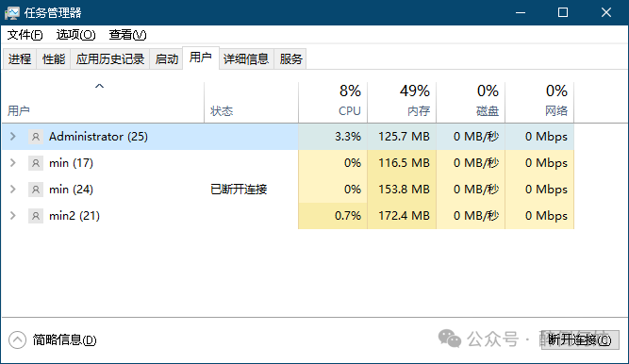Click the Administrator user avatar icon
Image resolution: width=629 pixels, height=364 pixels.
[36, 137]
